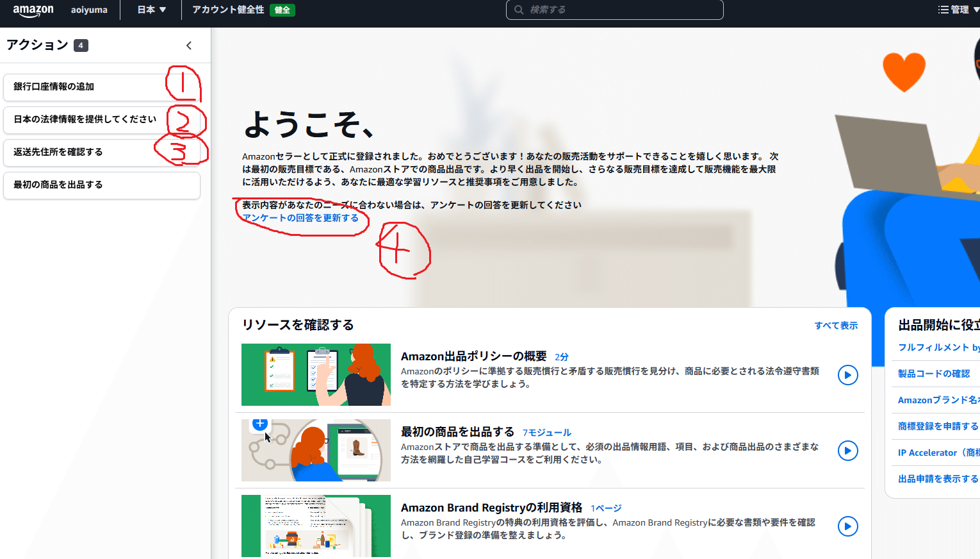Viewport: 980px width, 559px height.
Task: Click 最初の商品を出品する resource title
Action: pyautogui.click(x=457, y=432)
